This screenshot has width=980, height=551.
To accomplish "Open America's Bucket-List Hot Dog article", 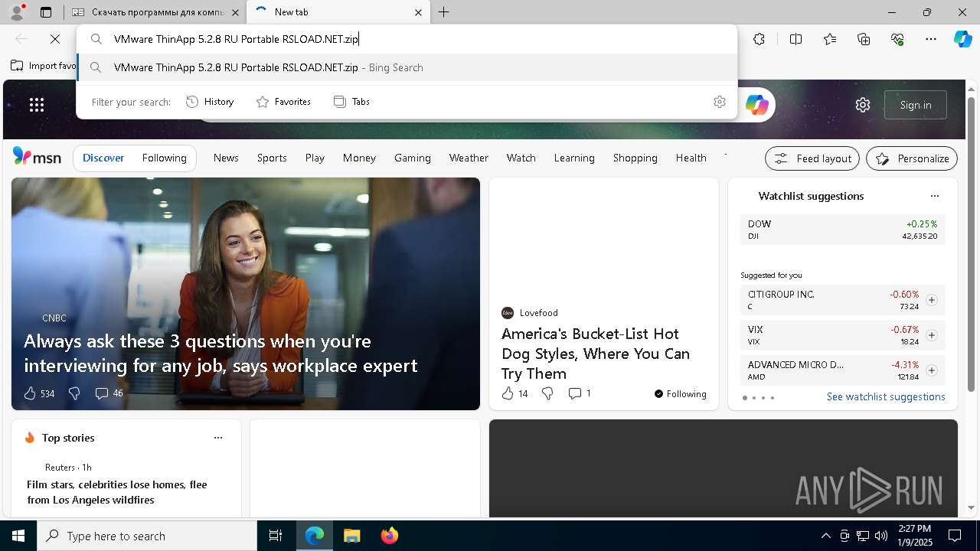I will 596,354.
